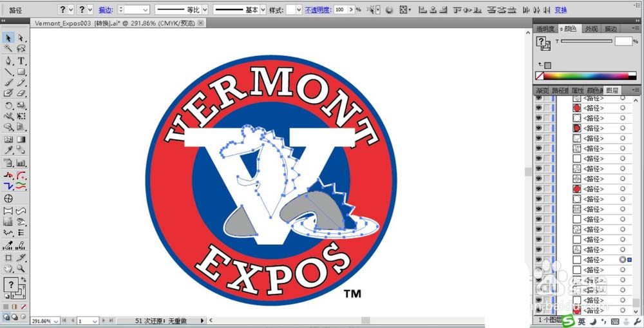Select the Paintbrush tool
Image resolution: width=644 pixels, height=328 pixels.
click(8, 82)
